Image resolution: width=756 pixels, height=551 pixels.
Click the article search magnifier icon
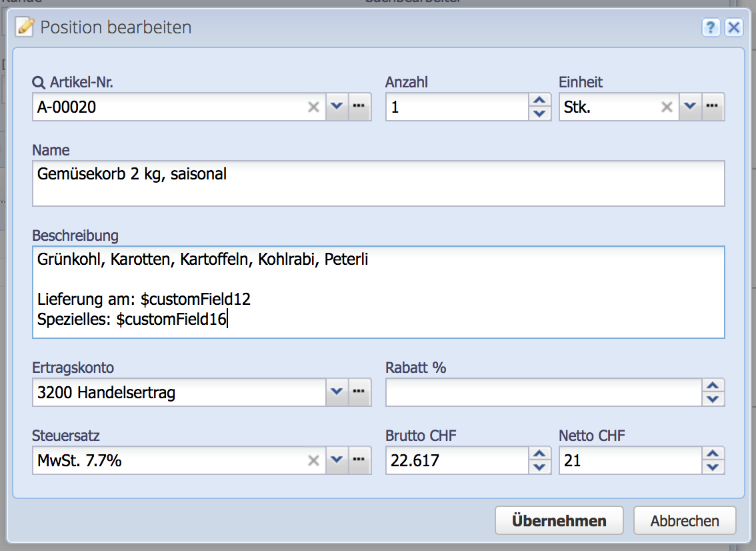coord(37,82)
